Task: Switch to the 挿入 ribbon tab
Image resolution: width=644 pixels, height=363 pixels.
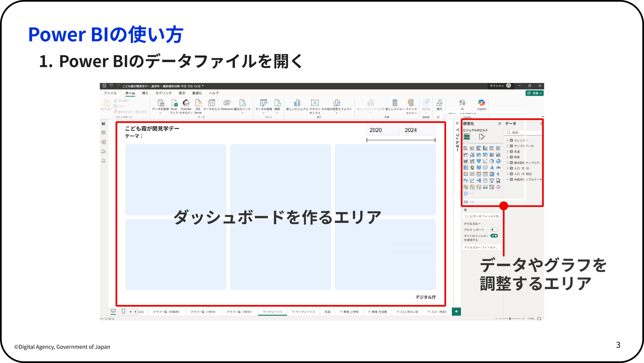Action: (x=145, y=93)
